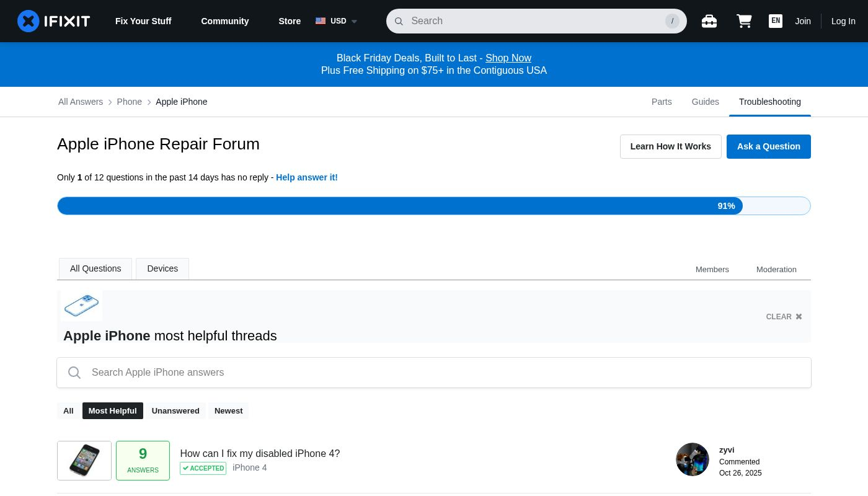
Task: Click the EN language selector icon
Action: (775, 21)
